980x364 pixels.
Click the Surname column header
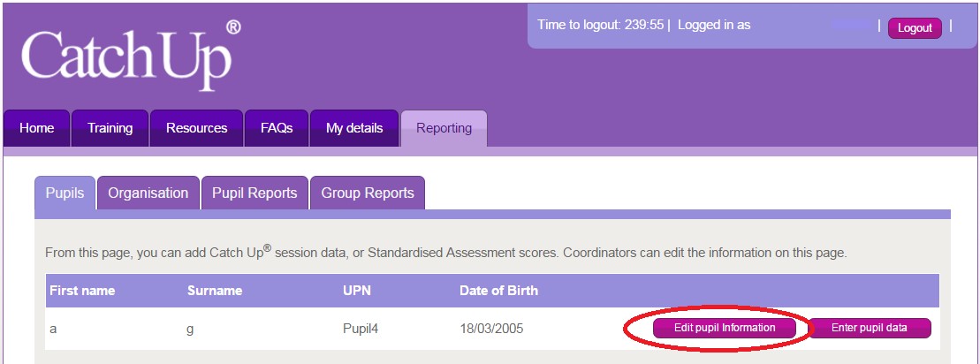[215, 291]
